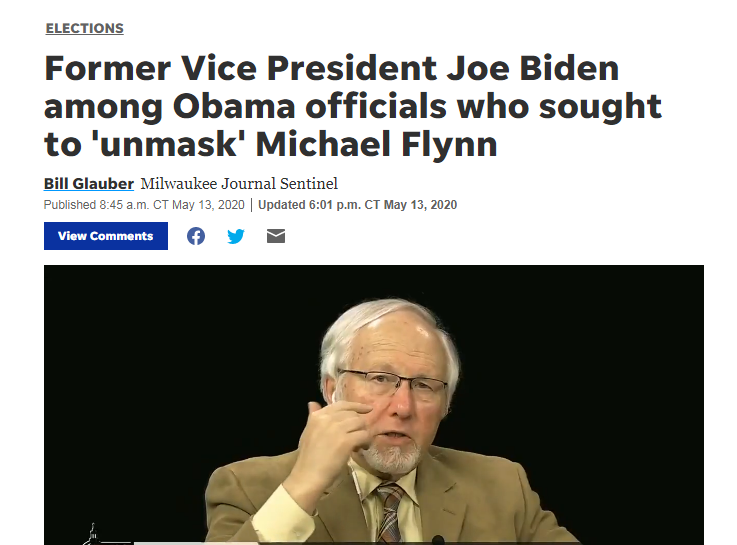Share the article on Facebook
The height and width of the screenshot is (545, 737).
click(x=196, y=236)
